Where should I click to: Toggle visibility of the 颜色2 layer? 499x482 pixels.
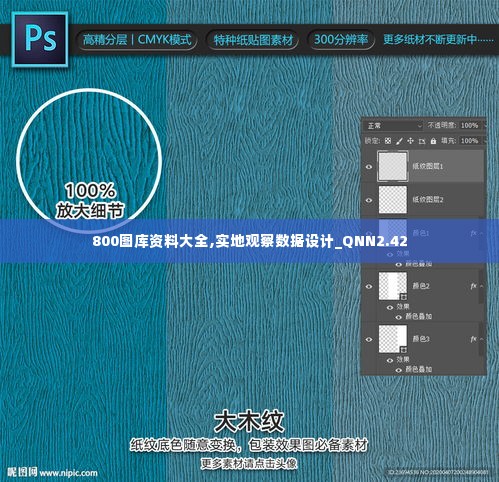click(x=369, y=286)
